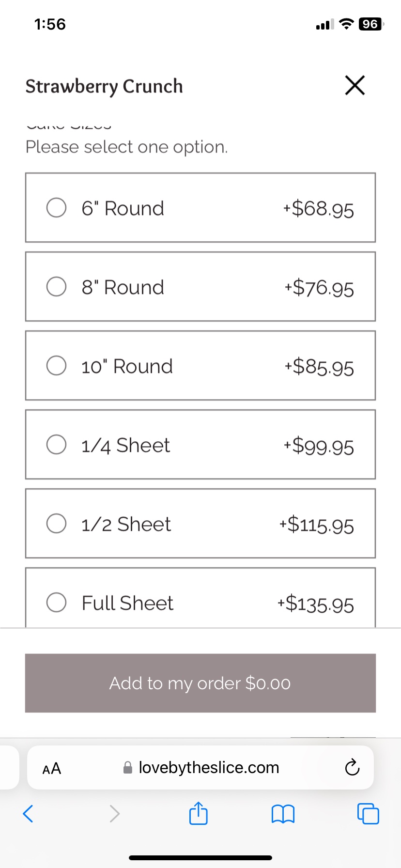Tap the padlock icon beside the URL
Image resolution: width=401 pixels, height=868 pixels.
128,768
